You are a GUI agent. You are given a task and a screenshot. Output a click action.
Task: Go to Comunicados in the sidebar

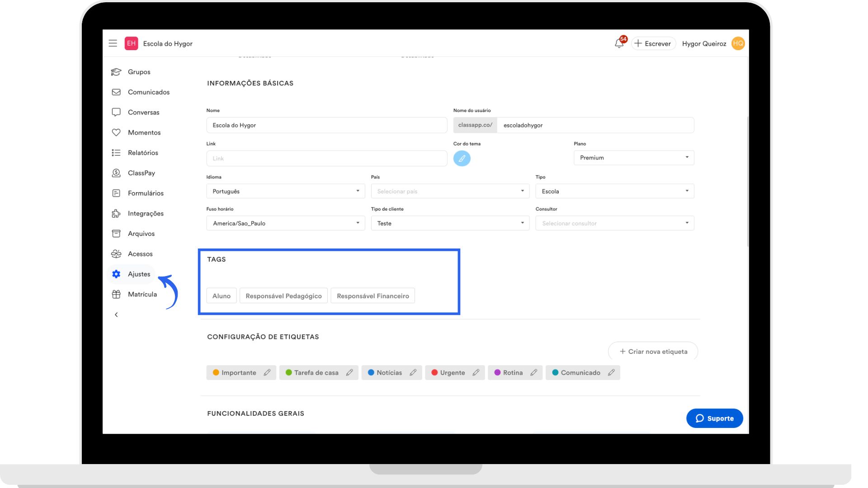149,92
